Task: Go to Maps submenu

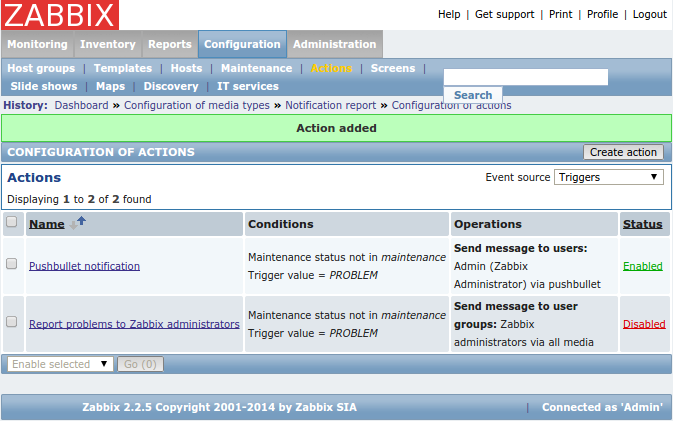Action: [110, 86]
